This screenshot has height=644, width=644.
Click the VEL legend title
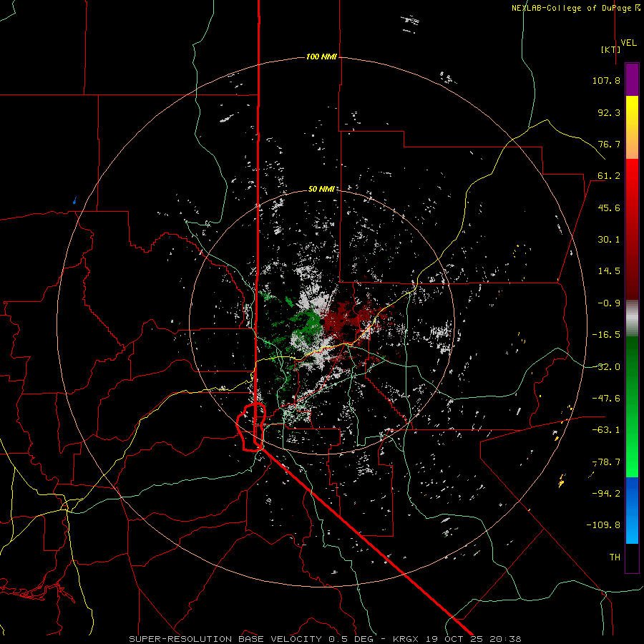pos(629,43)
